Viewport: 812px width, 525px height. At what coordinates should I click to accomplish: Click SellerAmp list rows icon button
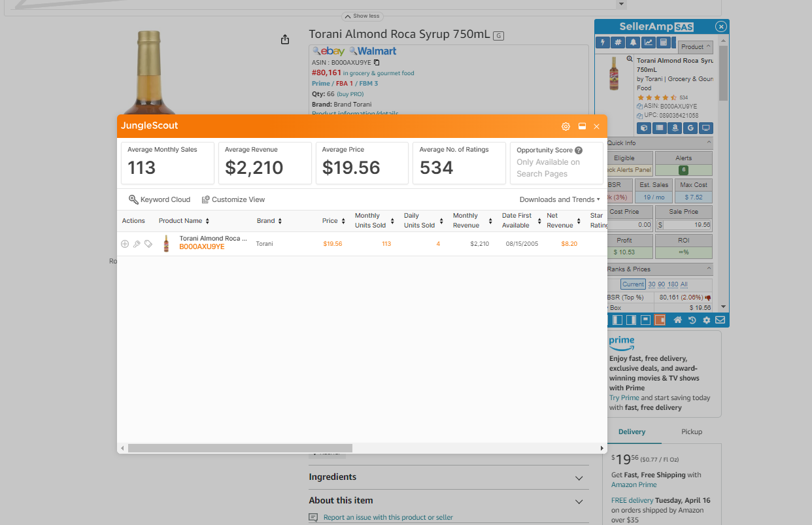coord(659,128)
